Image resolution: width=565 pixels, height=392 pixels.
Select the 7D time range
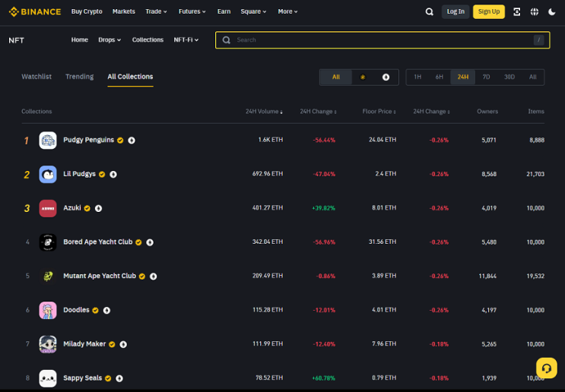pyautogui.click(x=486, y=77)
